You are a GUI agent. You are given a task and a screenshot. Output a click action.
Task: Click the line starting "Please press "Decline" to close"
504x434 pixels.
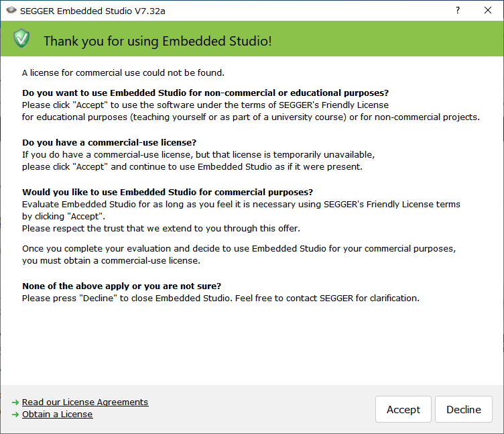[x=220, y=299]
